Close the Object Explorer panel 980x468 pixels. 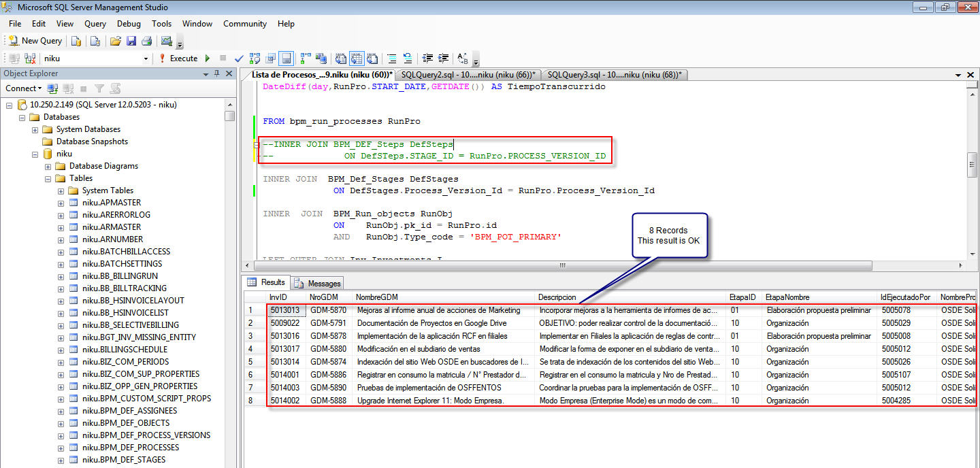229,73
